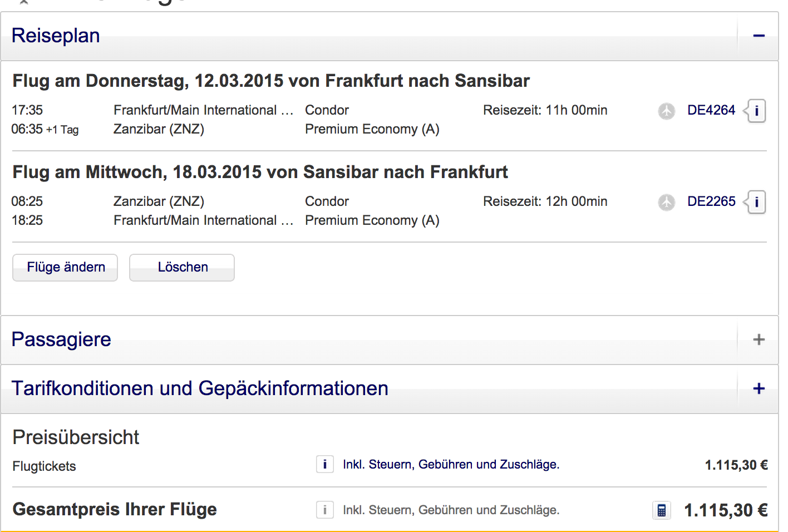The height and width of the screenshot is (532, 788).
Task: Open flight number DE4264 link
Action: pyautogui.click(x=711, y=110)
